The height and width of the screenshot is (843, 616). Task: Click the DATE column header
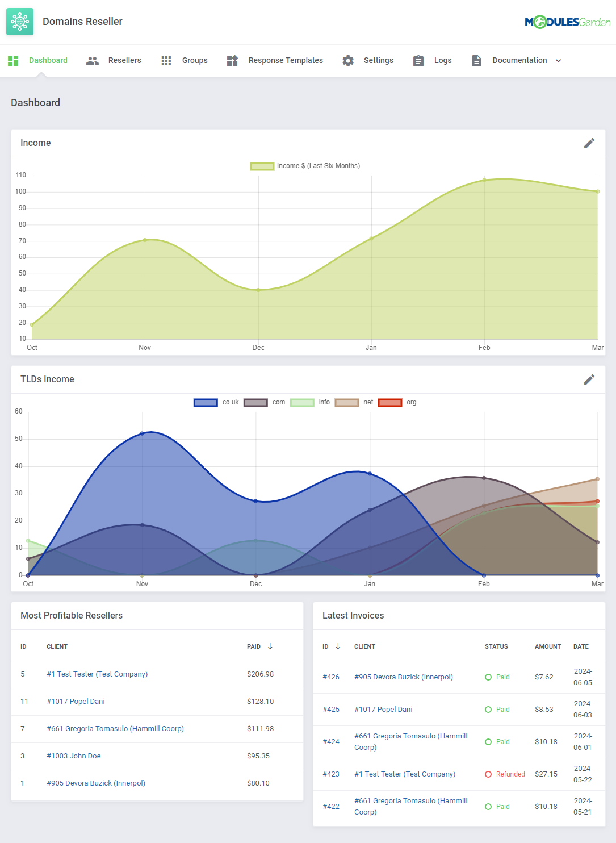coord(581,646)
